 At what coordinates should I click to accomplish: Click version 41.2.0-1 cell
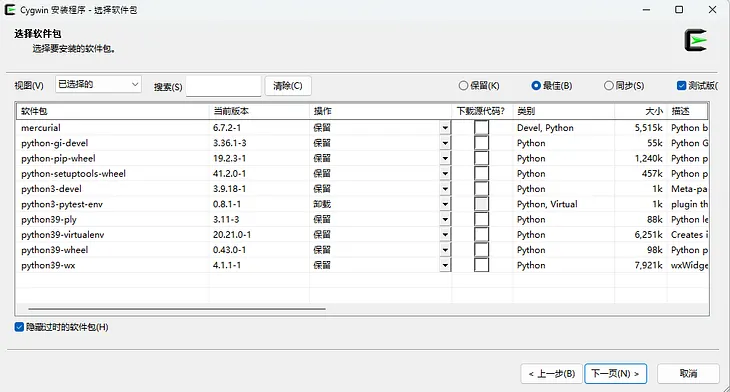[x=230, y=173]
